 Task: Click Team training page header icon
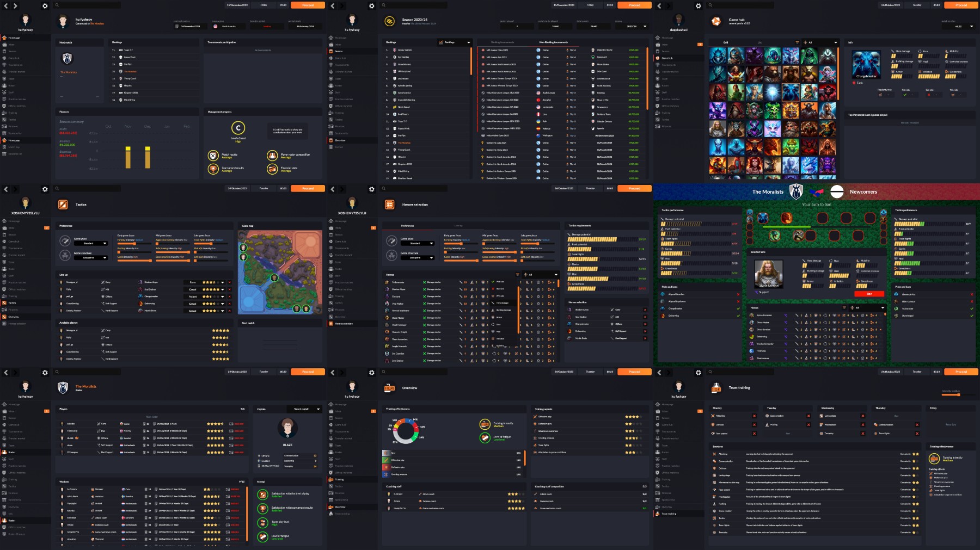tap(716, 388)
